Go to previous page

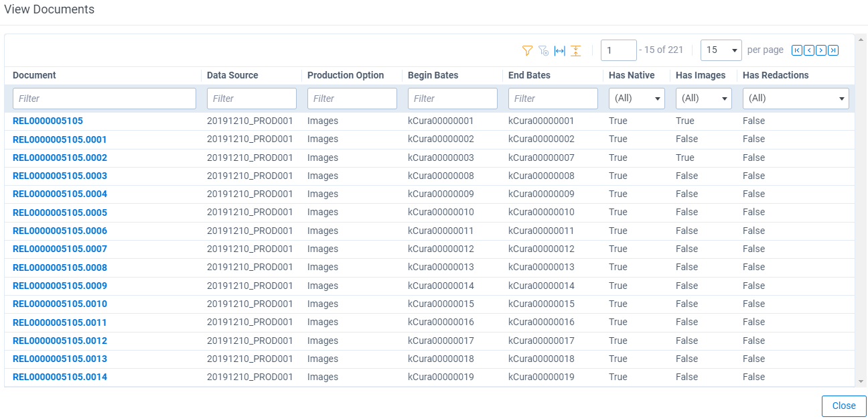point(809,50)
